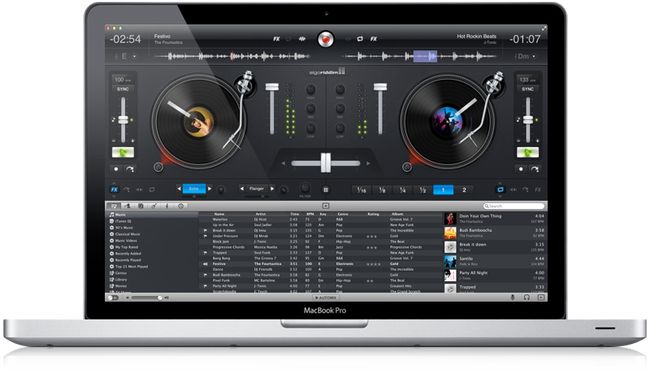Select the Progressive Chords track row
This screenshot has width=650, height=374.
coord(321,247)
